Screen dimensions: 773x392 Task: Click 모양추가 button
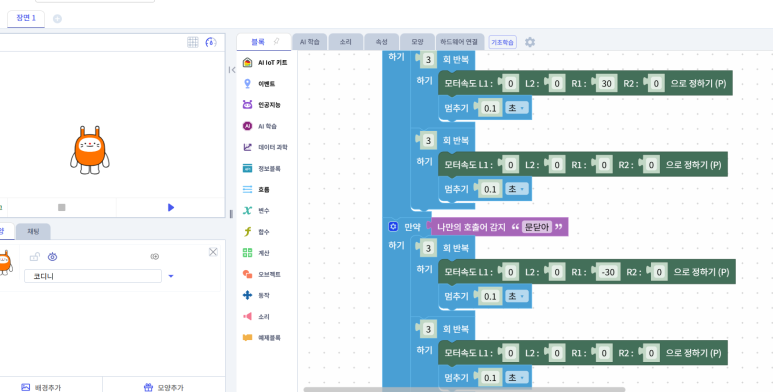164,387
